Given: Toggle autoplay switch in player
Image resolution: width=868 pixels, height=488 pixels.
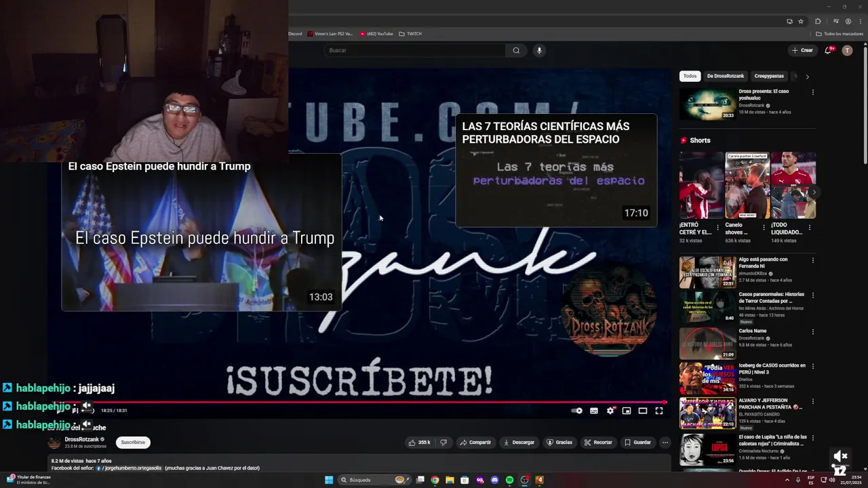Looking at the screenshot, I should [576, 411].
